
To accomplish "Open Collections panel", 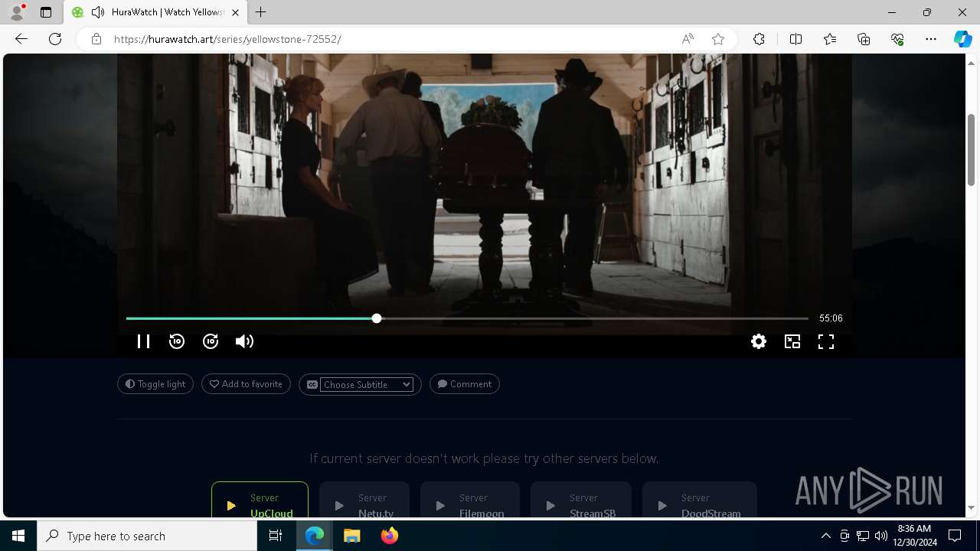I will (864, 39).
